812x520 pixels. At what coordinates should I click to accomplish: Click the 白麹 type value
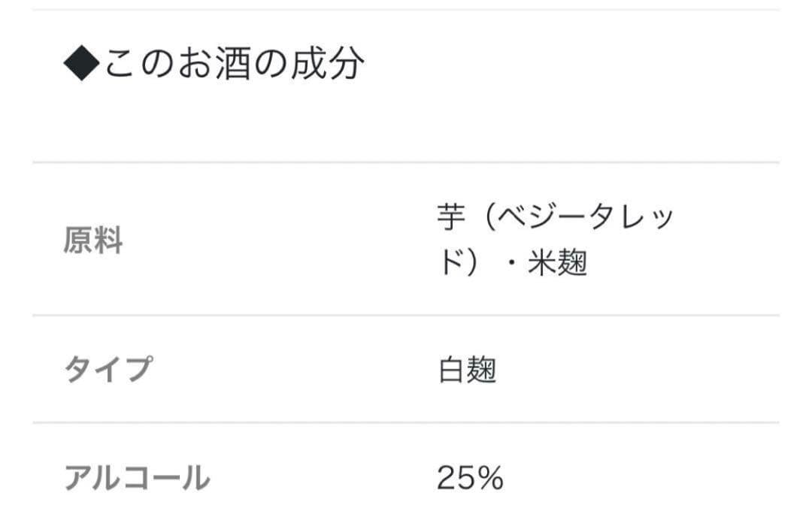coord(467,370)
